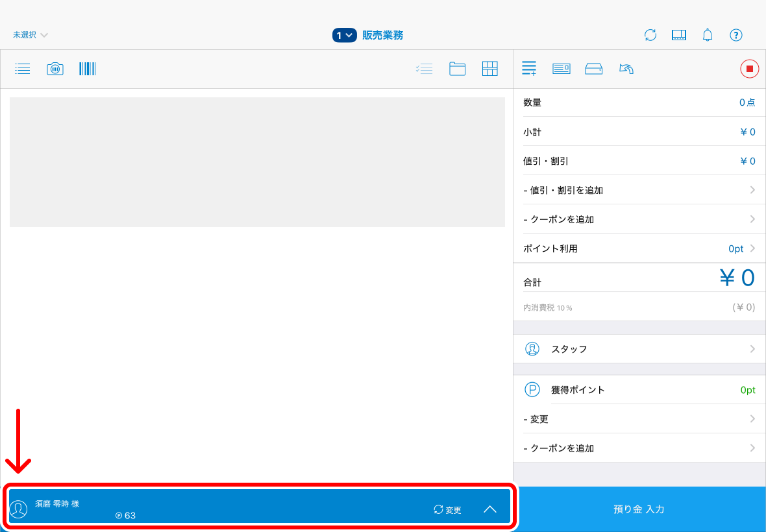Open the cash drawer icon
Viewport: 766px width, 532px height.
[594, 69]
